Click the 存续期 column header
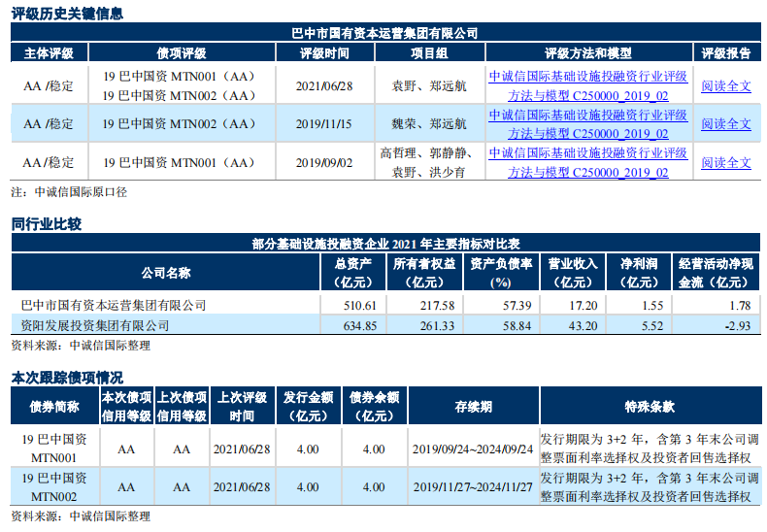 tap(473, 407)
